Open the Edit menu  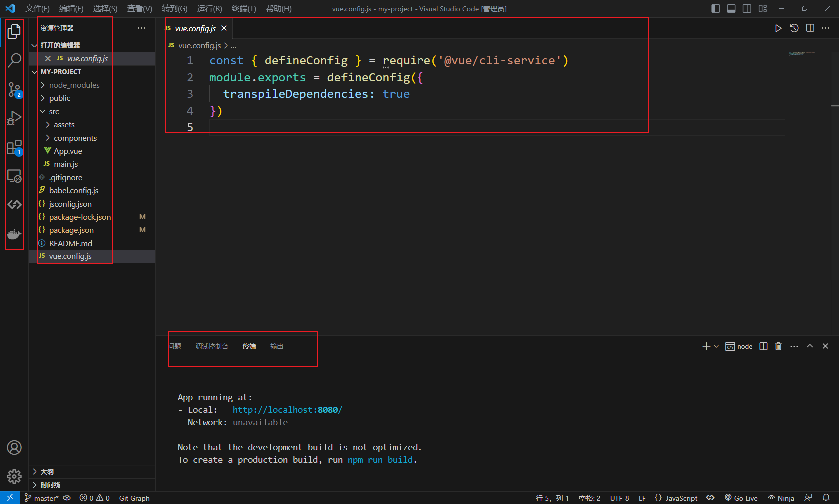point(71,8)
